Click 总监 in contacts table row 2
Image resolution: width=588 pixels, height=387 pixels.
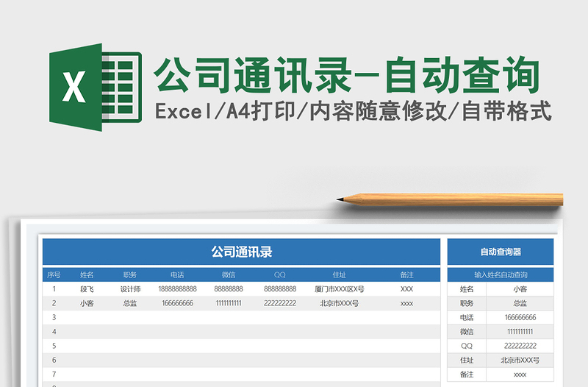[130, 303]
